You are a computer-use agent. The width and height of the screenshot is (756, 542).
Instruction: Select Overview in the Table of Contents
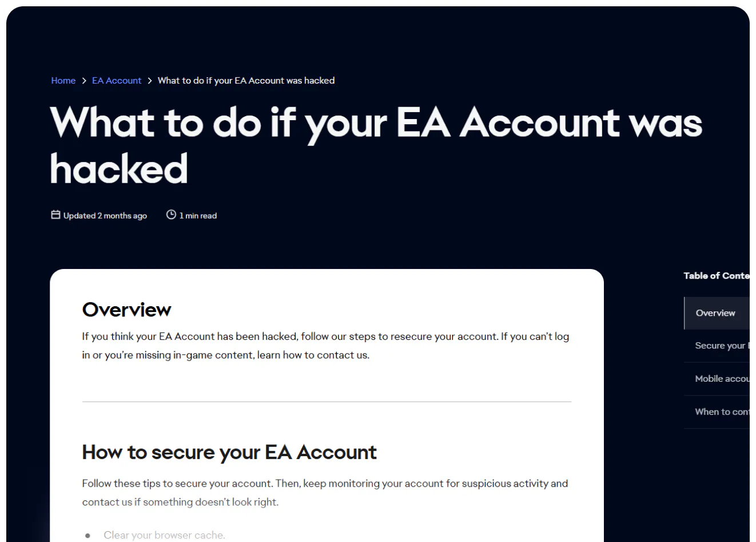(x=715, y=313)
